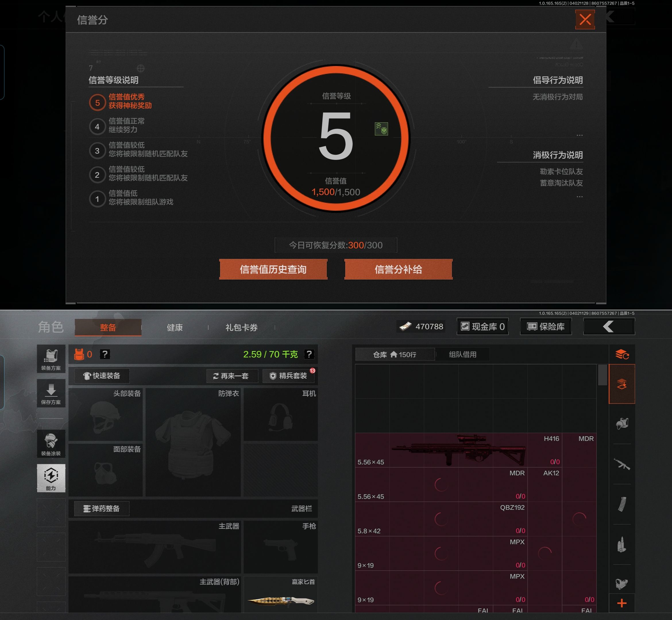Click 信誉分补给 button
The width and height of the screenshot is (672, 620).
[x=398, y=270]
